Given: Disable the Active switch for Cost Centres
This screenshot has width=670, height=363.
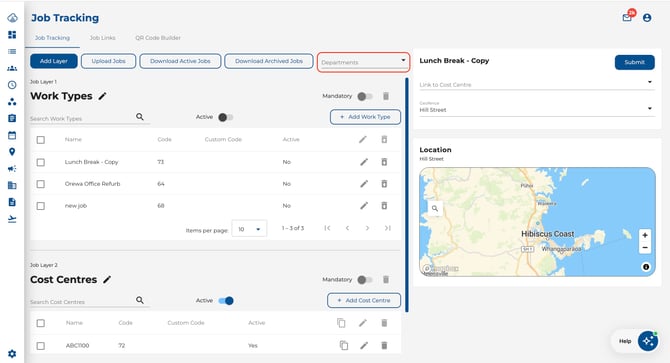Looking at the screenshot, I should [226, 301].
